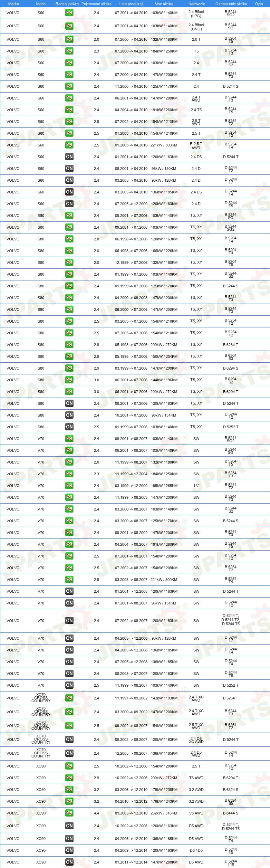The height and width of the screenshot is (868, 270).
Task: Click the Nadwozie column header
Action: pos(197,4)
